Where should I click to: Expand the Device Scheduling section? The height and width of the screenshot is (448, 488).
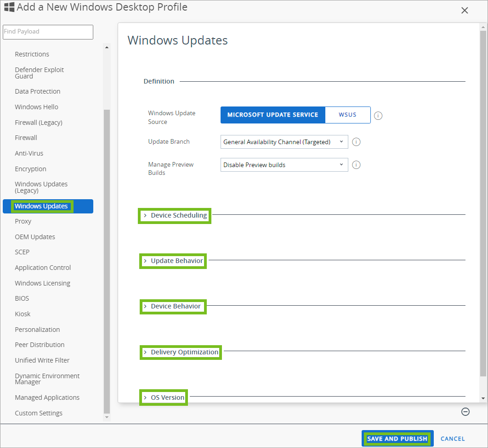click(176, 215)
